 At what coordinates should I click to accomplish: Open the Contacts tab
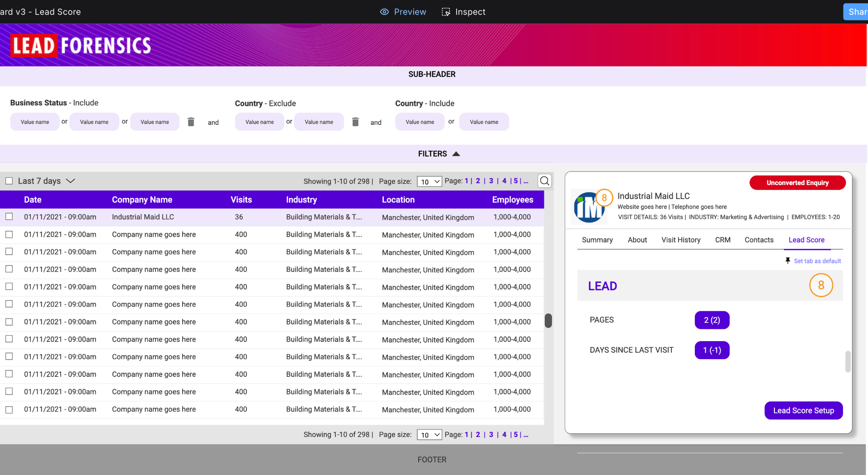(x=759, y=240)
